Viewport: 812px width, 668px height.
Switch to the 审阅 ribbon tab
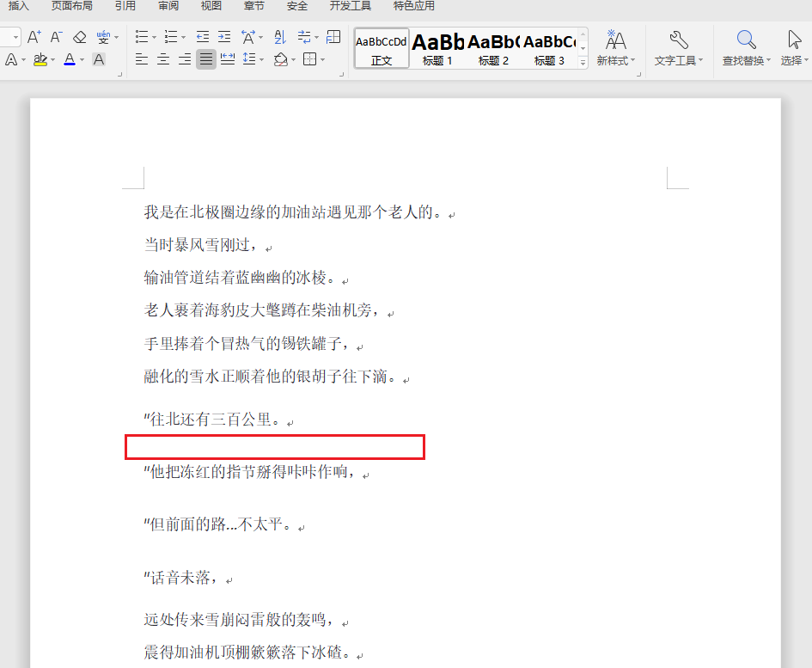click(168, 6)
